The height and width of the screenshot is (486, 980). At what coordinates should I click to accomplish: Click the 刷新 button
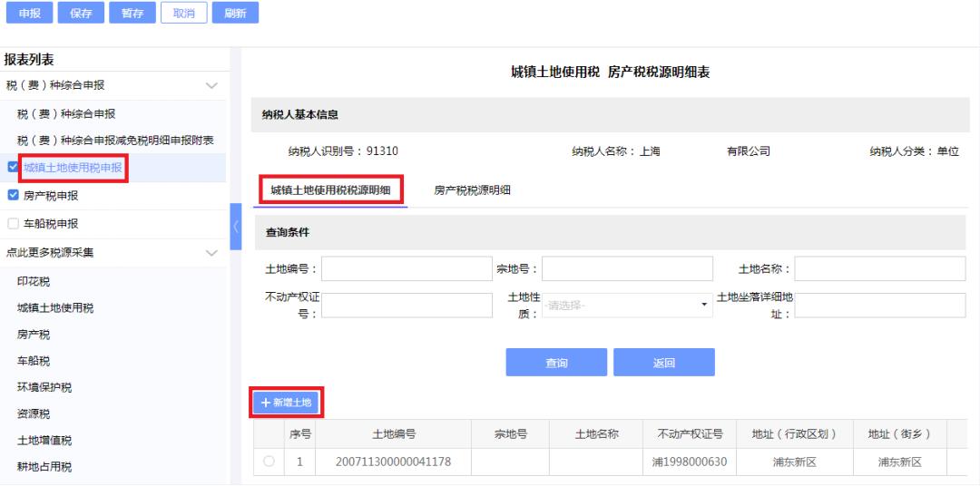[235, 13]
